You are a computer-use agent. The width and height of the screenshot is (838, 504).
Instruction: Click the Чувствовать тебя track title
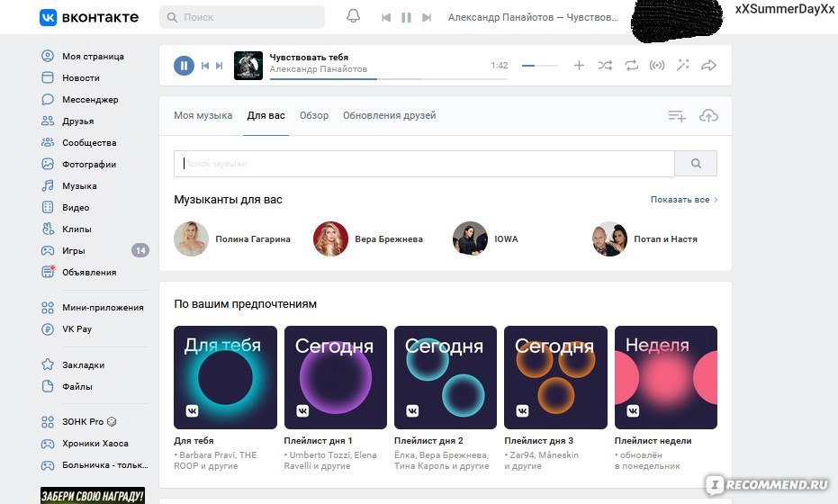[309, 58]
